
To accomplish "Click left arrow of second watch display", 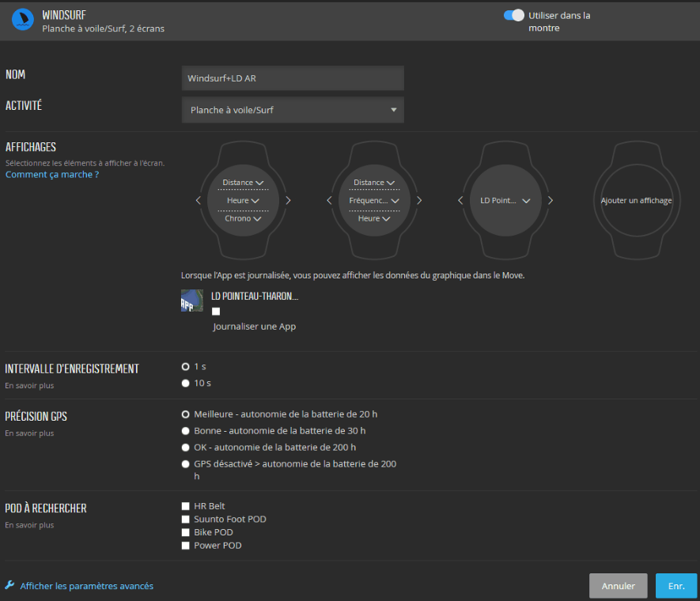I will click(x=329, y=201).
